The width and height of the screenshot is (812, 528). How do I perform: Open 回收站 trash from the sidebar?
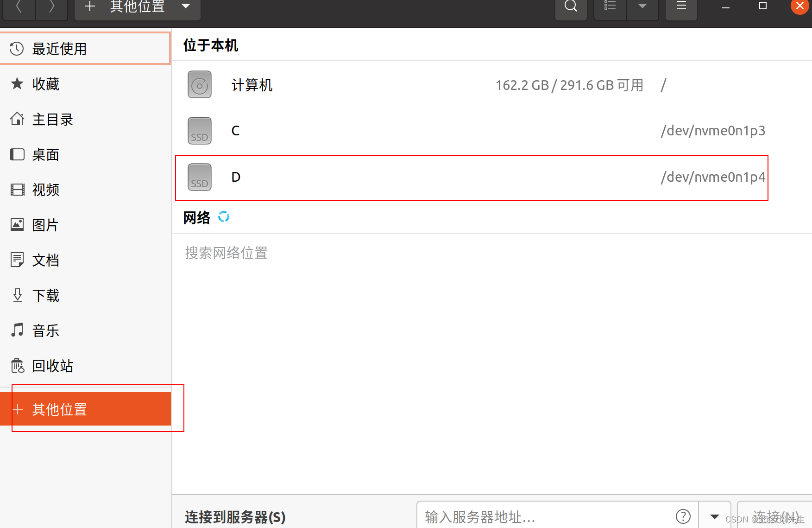[52, 366]
